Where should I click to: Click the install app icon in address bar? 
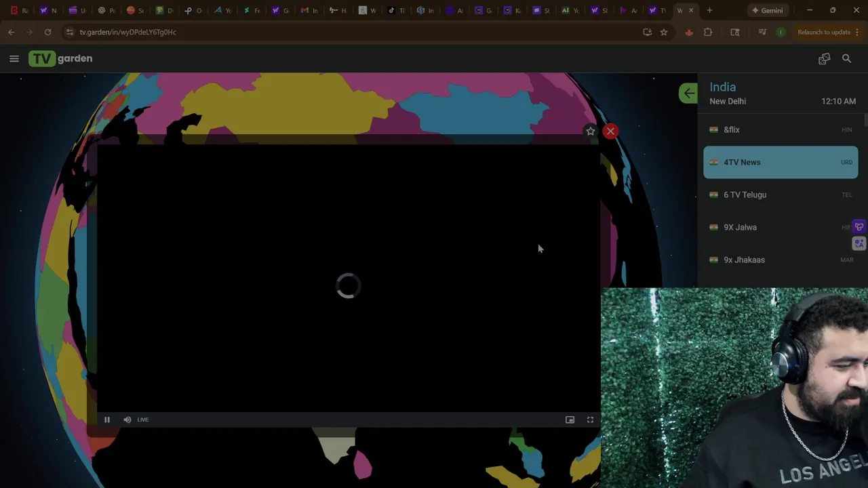[647, 32]
